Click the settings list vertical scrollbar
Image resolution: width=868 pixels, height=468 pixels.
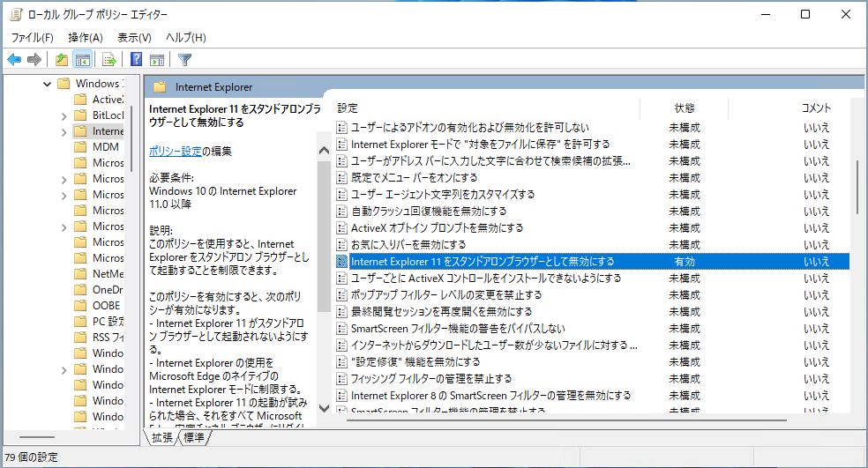tap(857, 188)
